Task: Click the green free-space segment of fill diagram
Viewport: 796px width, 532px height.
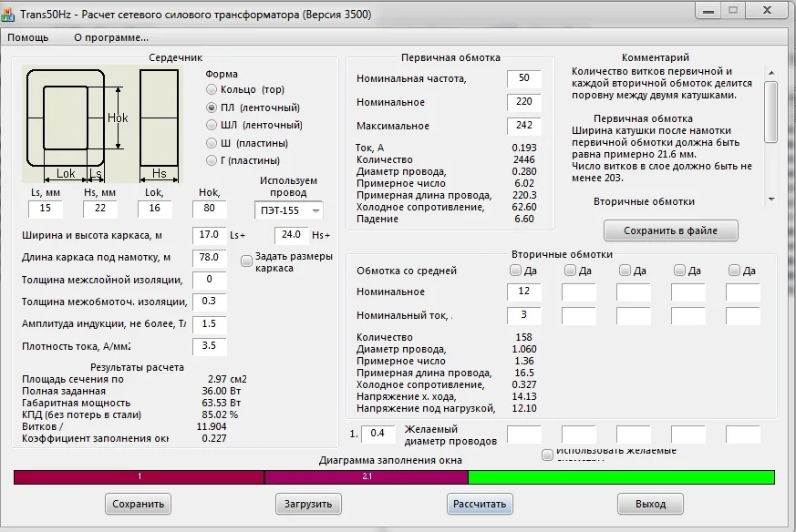Action: (621, 477)
